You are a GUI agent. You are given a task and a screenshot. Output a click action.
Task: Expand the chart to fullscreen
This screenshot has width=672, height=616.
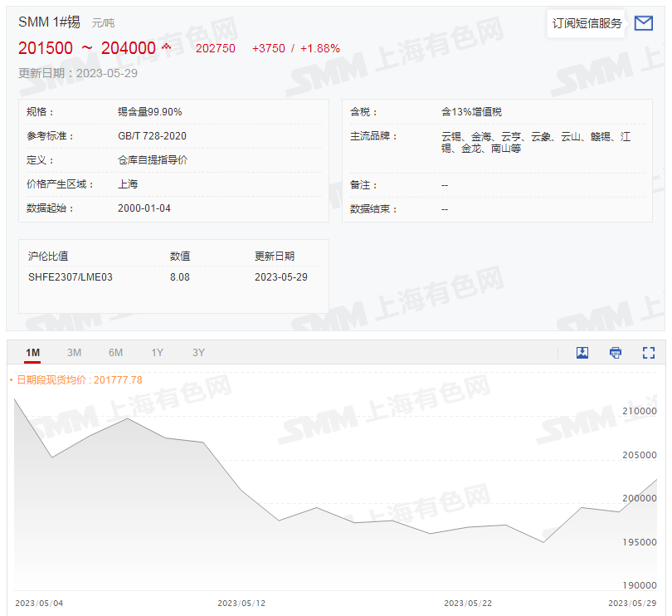(649, 353)
